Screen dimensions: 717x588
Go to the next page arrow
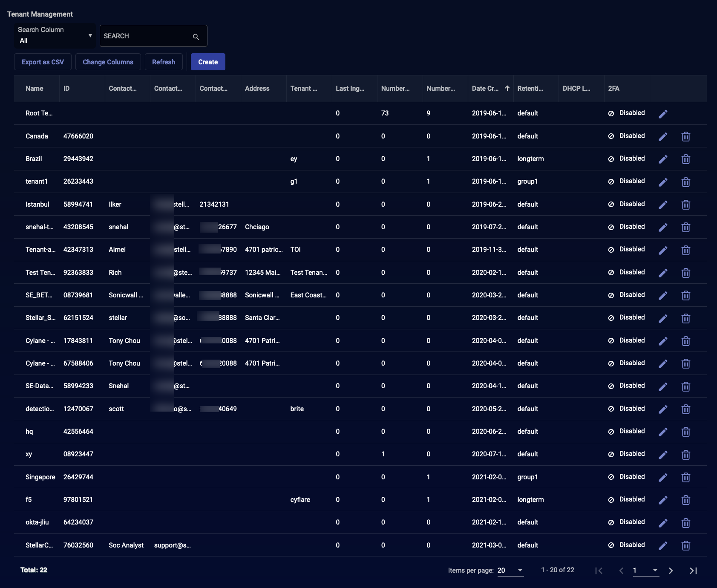671,571
